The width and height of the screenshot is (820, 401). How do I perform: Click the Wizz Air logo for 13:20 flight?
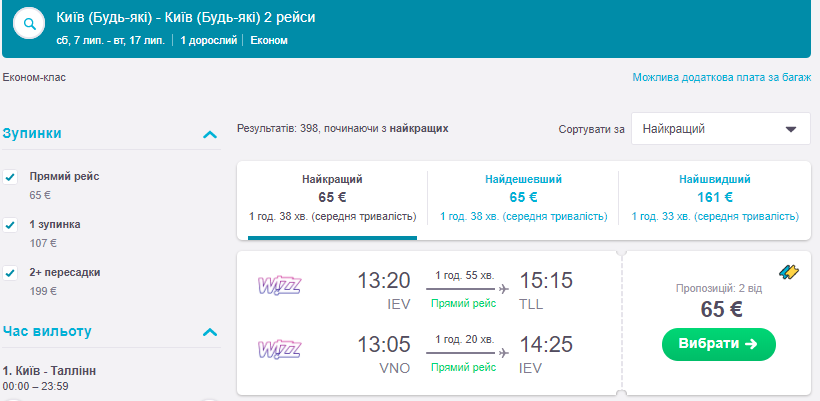pyautogui.click(x=277, y=284)
